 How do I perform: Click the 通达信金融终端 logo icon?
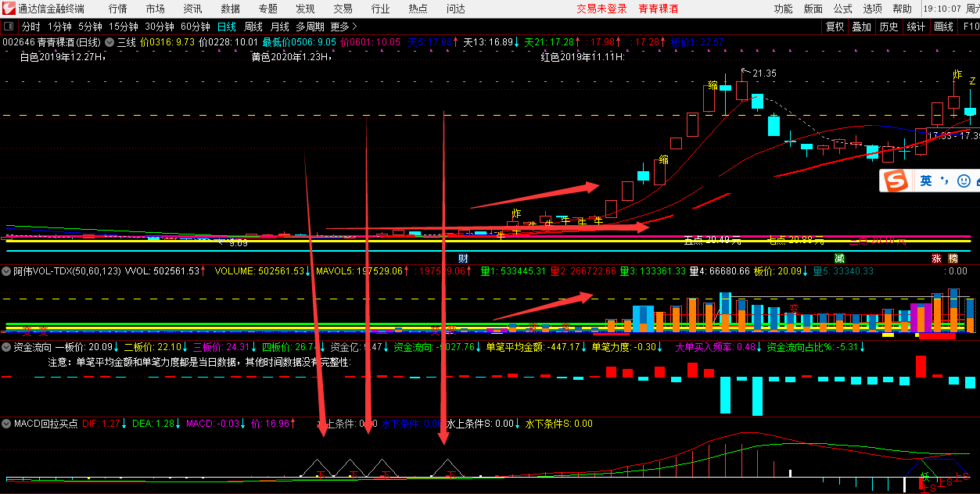pyautogui.click(x=9, y=9)
